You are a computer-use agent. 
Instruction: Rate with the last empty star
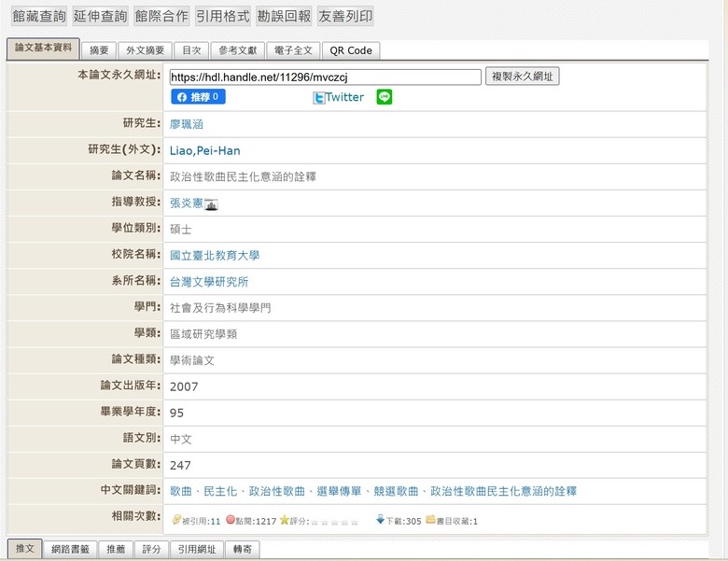tap(355, 522)
